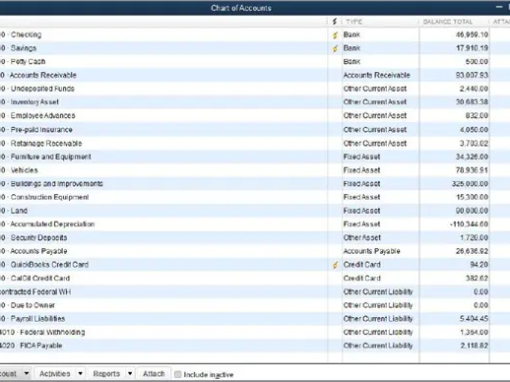Image resolution: width=510 pixels, height=382 pixels.
Task: Click the Petty Cash balance 500.00
Action: (477, 62)
